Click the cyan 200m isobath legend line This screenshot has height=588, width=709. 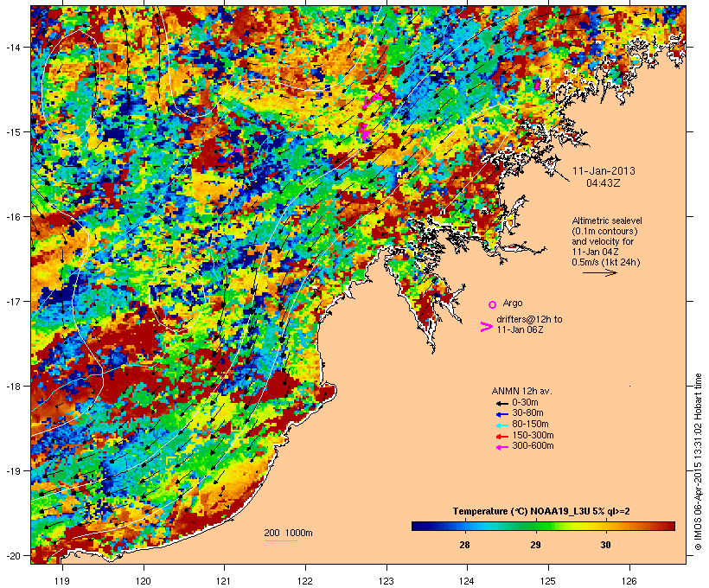(x=281, y=540)
